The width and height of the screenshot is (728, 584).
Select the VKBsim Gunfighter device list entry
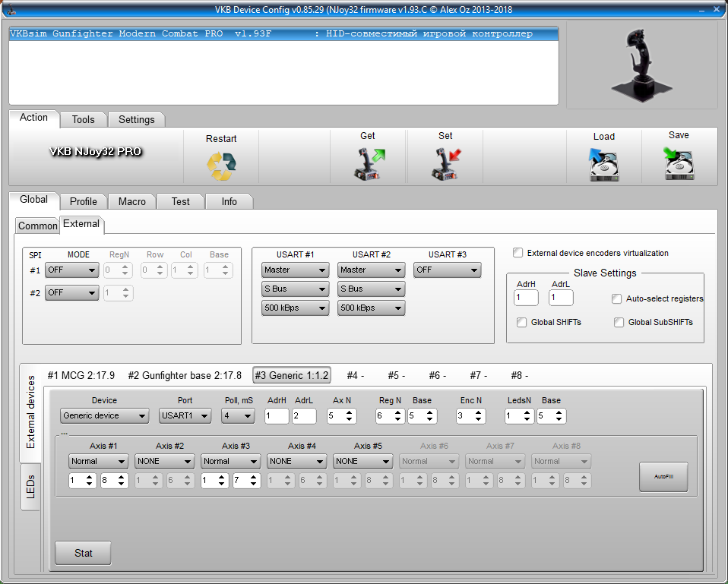283,34
